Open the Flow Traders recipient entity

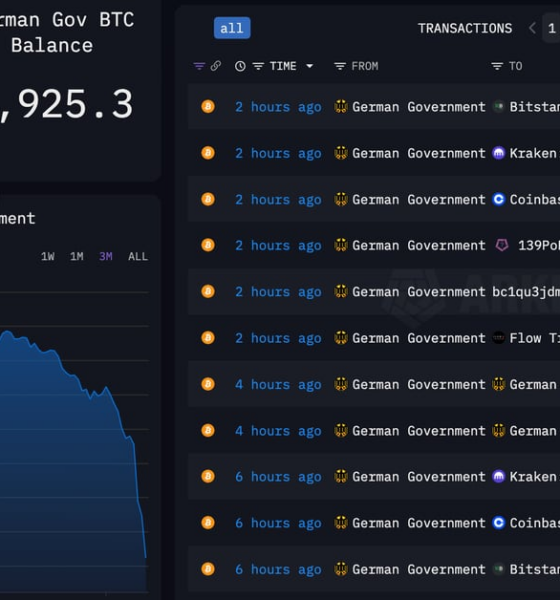534,338
